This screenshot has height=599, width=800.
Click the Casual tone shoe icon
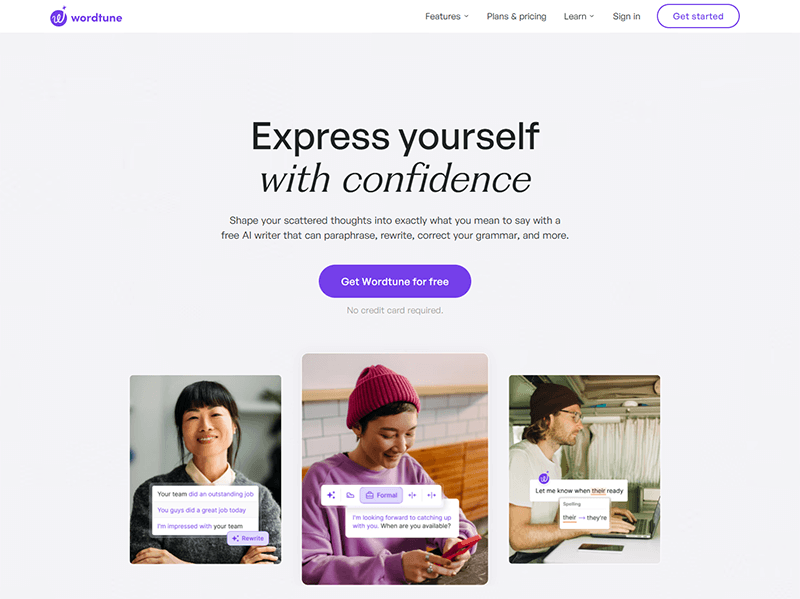pyautogui.click(x=350, y=495)
